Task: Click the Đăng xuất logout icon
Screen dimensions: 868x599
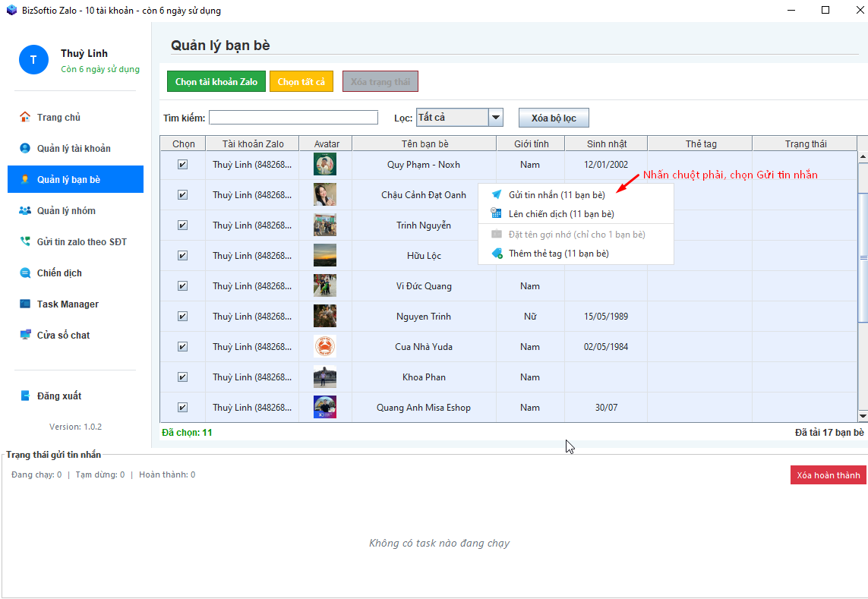Action: [x=25, y=396]
